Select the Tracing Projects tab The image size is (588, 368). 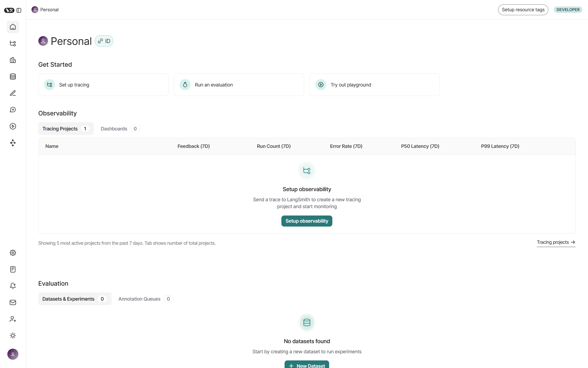pos(66,129)
